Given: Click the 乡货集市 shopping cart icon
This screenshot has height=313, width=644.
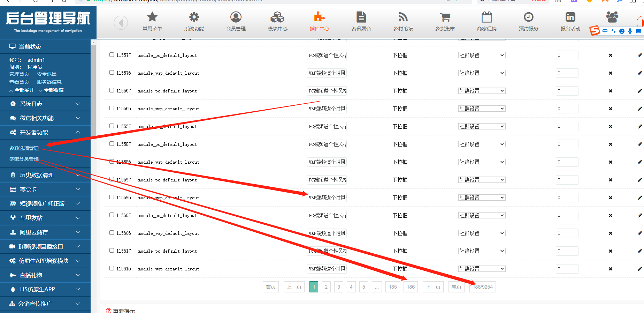Looking at the screenshot, I should click(x=445, y=17).
